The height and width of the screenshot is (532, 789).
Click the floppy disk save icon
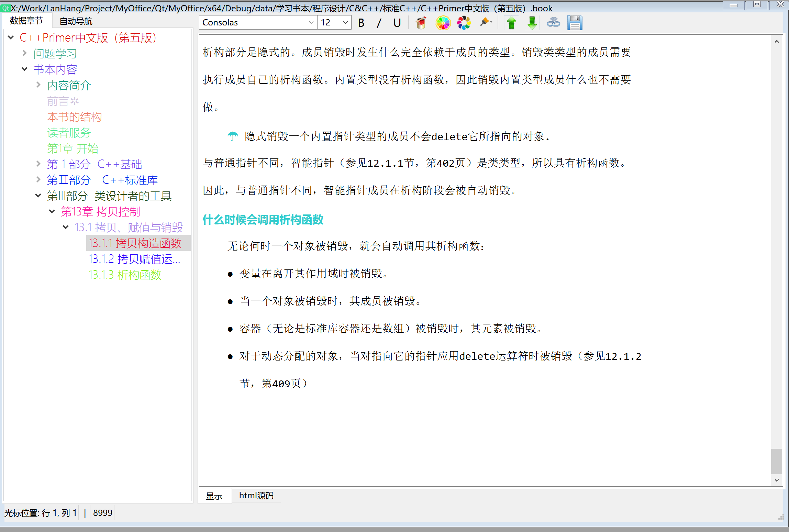click(575, 23)
